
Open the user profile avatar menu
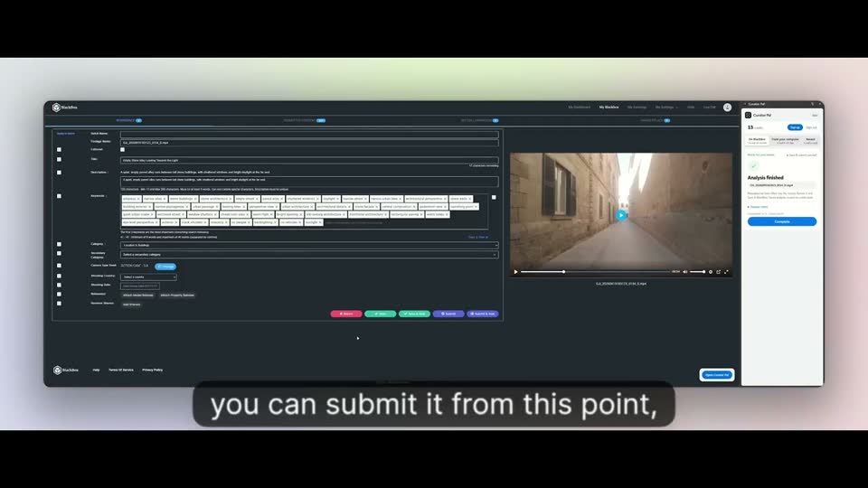point(727,108)
